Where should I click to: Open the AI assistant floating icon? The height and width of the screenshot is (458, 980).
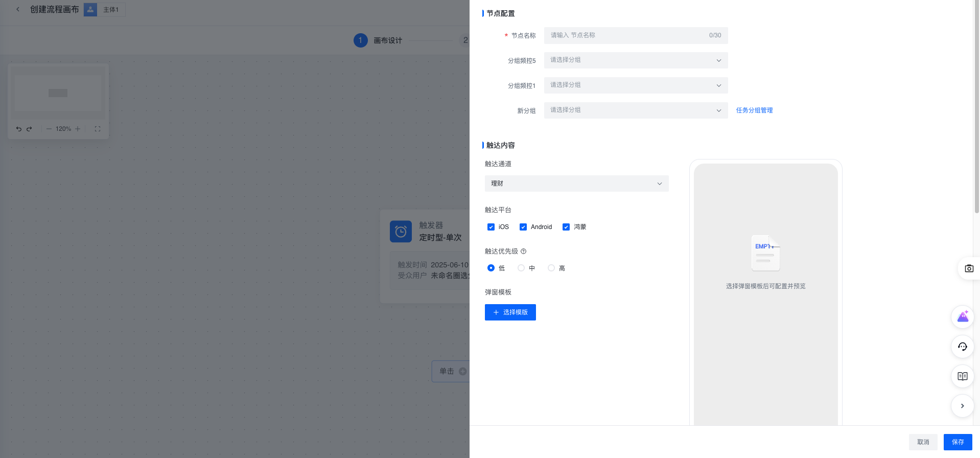click(x=963, y=317)
